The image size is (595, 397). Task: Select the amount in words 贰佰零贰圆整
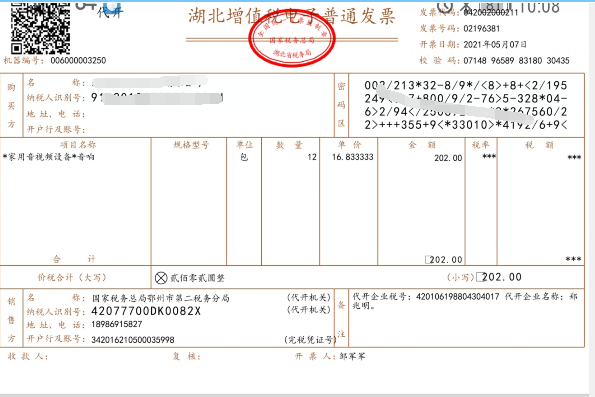pyautogui.click(x=197, y=278)
